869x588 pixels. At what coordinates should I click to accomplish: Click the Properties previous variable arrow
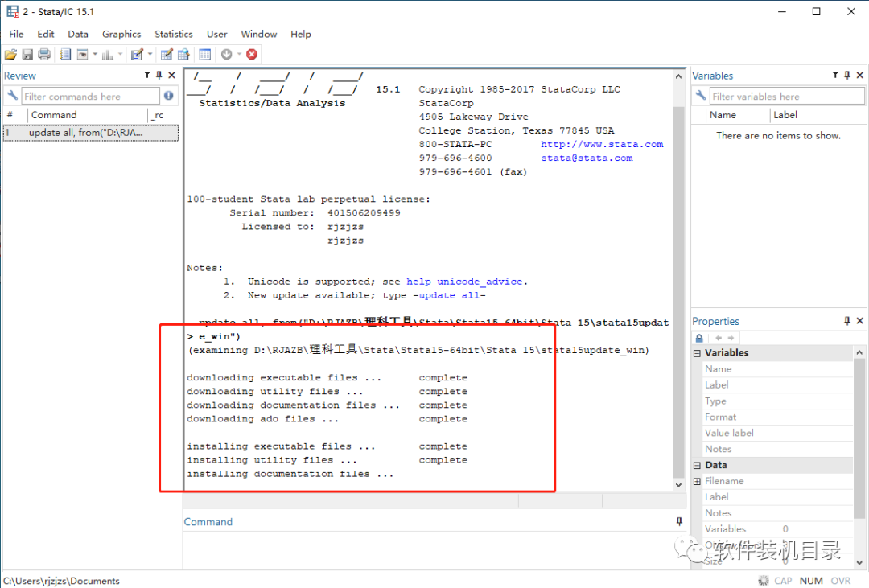click(x=719, y=338)
